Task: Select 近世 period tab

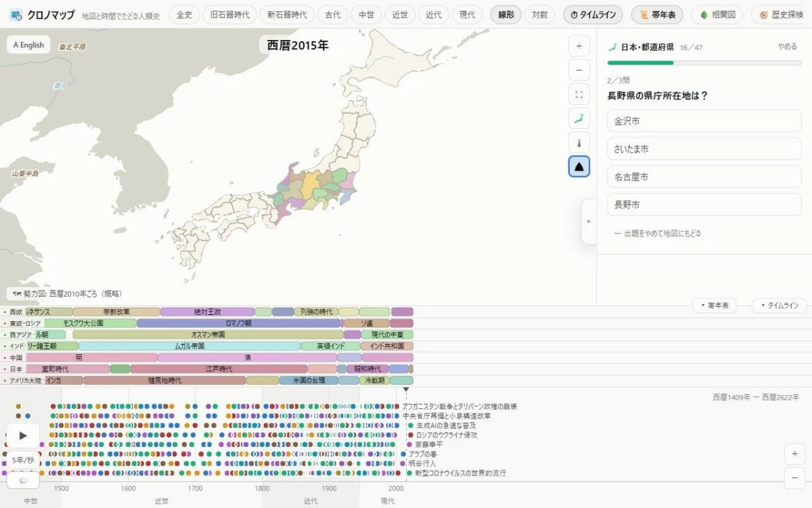Action: point(400,15)
